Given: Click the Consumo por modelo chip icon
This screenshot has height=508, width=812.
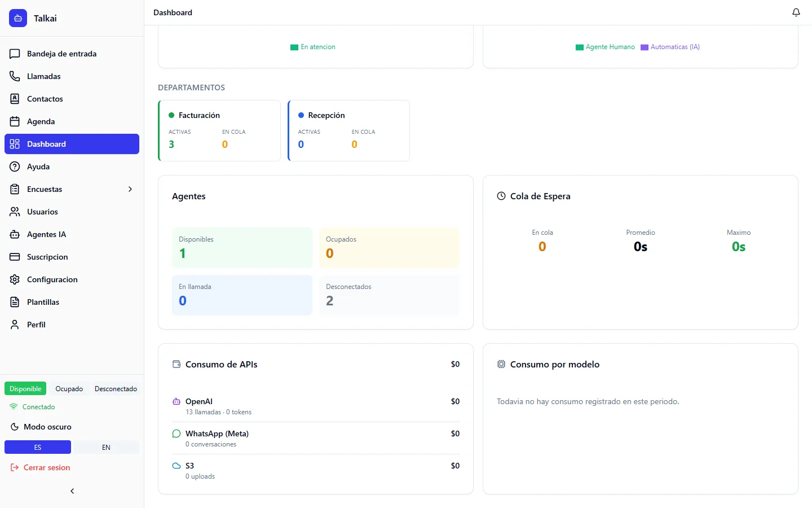Looking at the screenshot, I should 501,364.
